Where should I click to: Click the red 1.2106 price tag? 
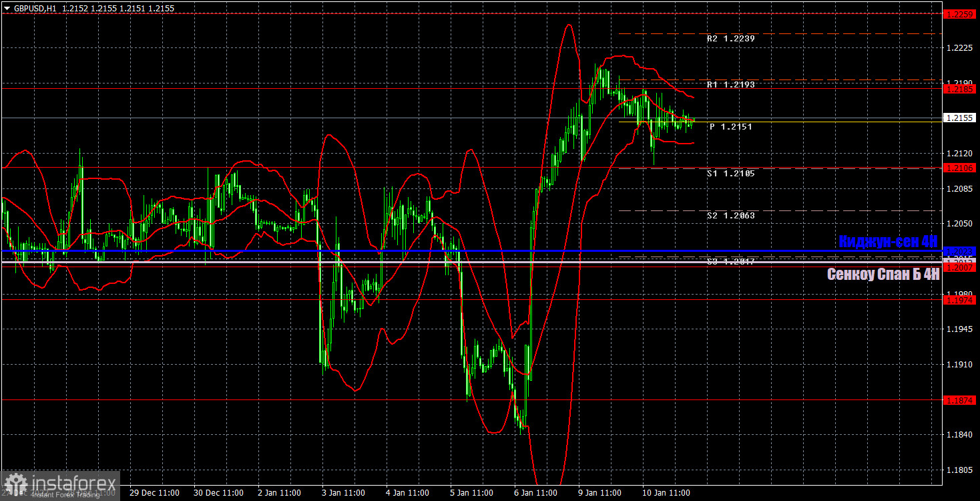[x=961, y=168]
